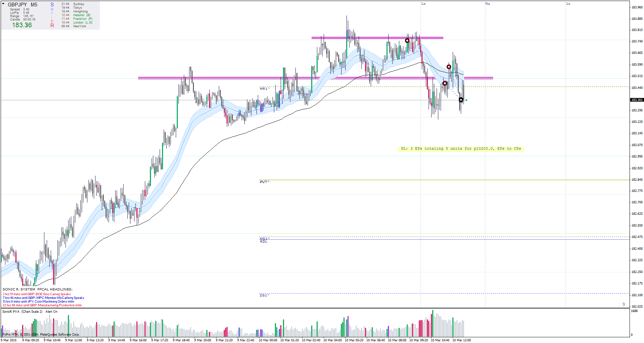Select the upper magenta resistance band
Image resolution: width=644 pixels, height=343 pixels.
[377, 38]
